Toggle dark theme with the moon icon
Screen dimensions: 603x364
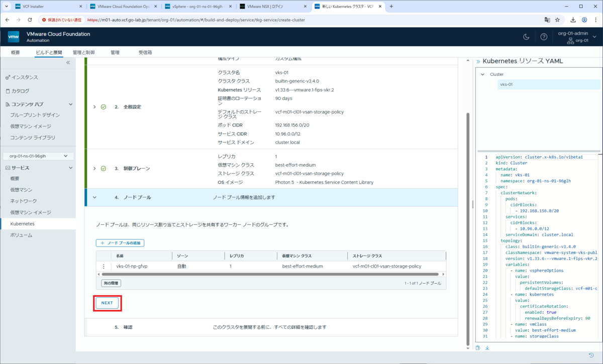526,37
